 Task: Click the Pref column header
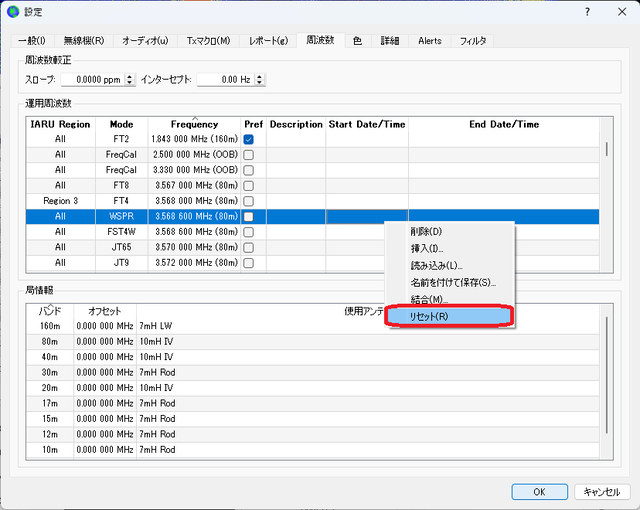[253, 124]
